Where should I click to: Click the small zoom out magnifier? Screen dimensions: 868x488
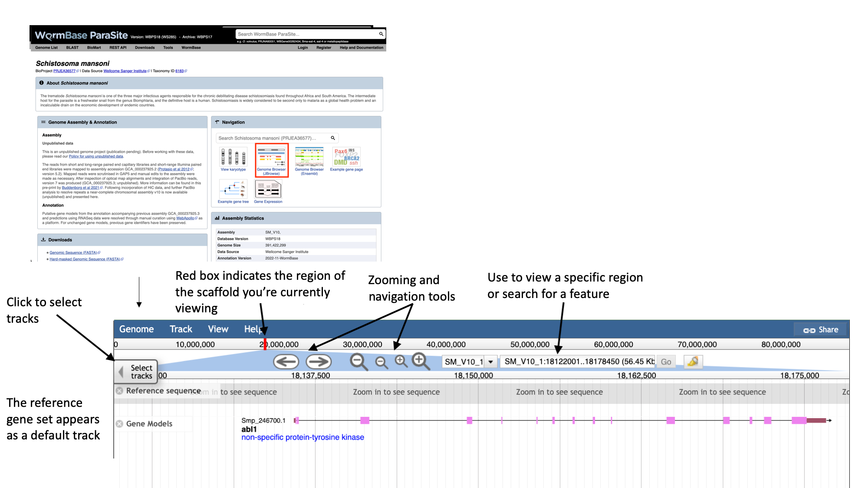tap(381, 363)
